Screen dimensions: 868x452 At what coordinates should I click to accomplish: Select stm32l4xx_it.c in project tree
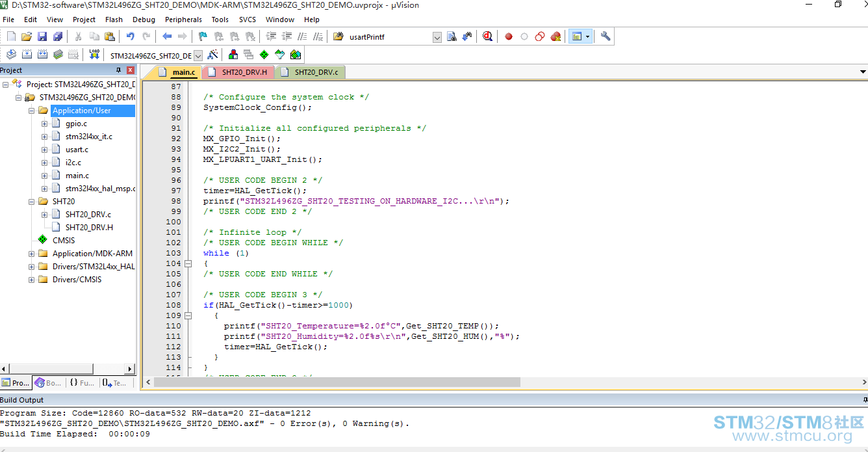coord(89,137)
